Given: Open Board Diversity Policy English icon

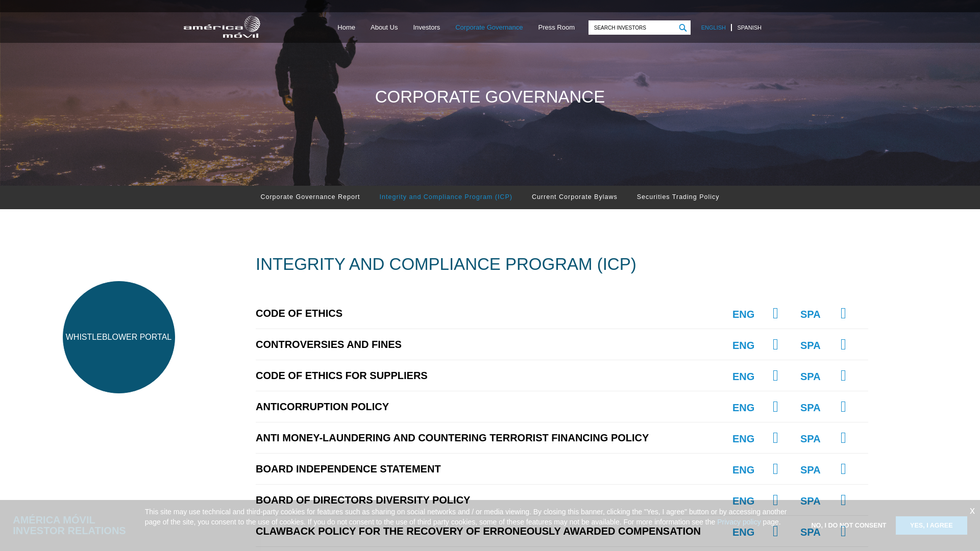Looking at the screenshot, I should 775,500.
